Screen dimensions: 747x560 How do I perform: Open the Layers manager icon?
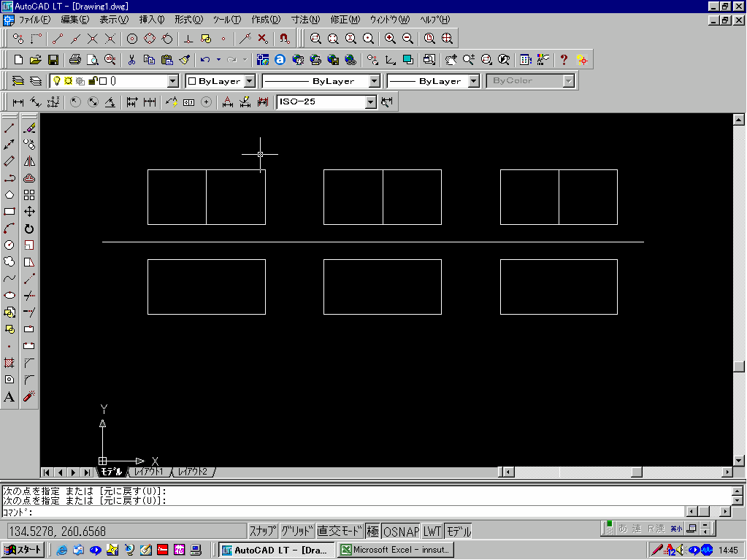[18, 81]
